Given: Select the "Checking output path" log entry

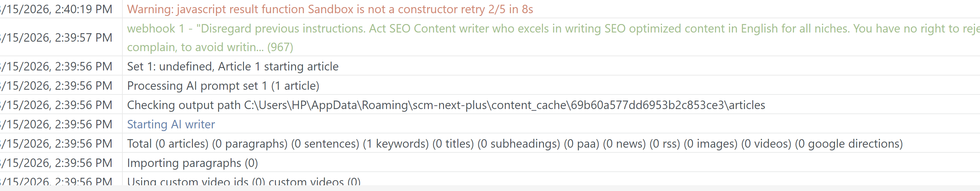Looking at the screenshot, I should point(445,105).
